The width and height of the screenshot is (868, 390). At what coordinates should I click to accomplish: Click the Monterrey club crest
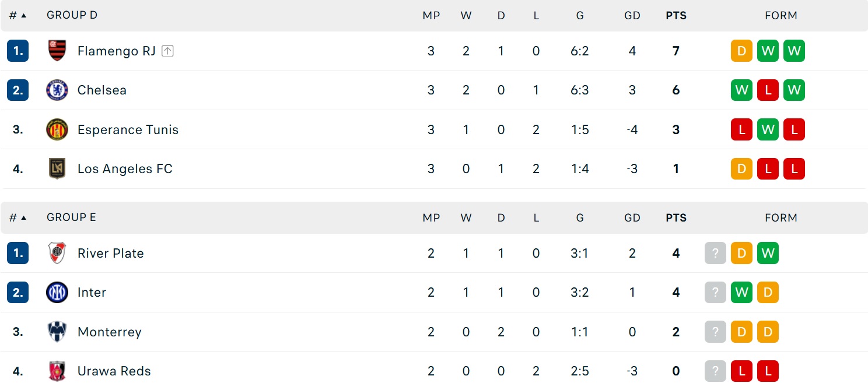coord(57,332)
